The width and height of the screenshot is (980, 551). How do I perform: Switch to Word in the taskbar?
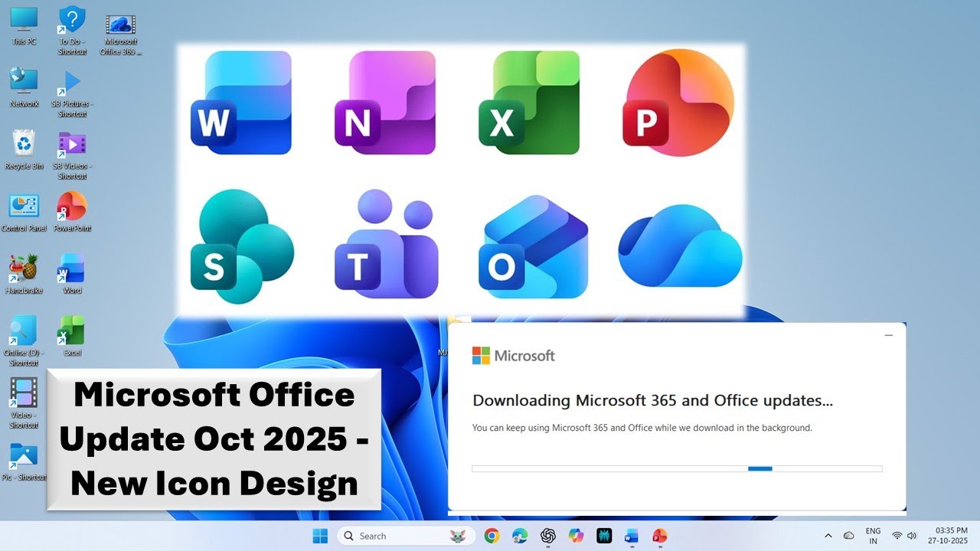pos(632,536)
